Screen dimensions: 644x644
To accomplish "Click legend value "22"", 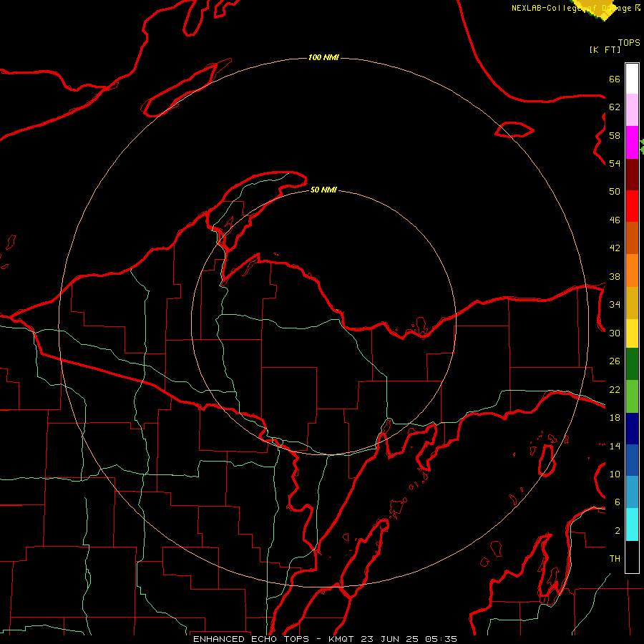I will 615,390.
